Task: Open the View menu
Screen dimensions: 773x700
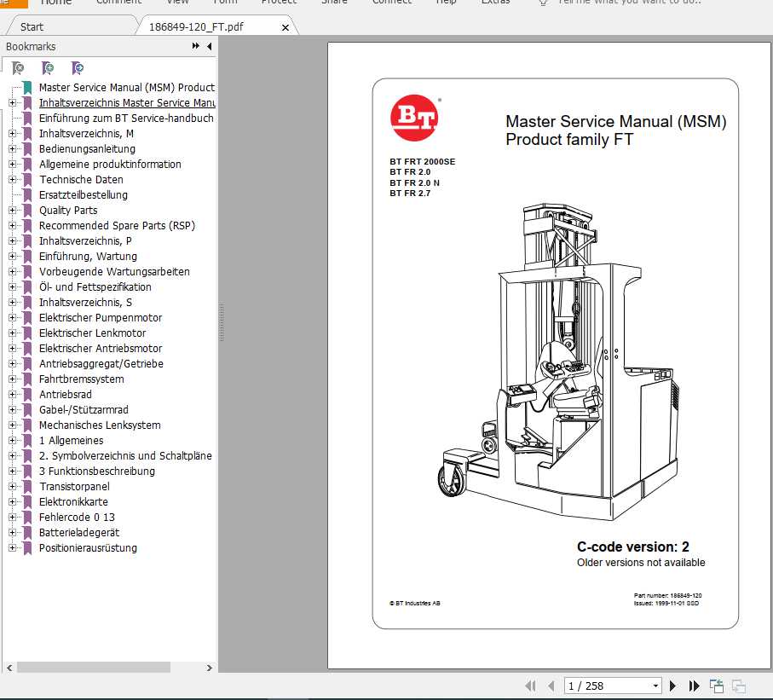Action: (x=177, y=3)
